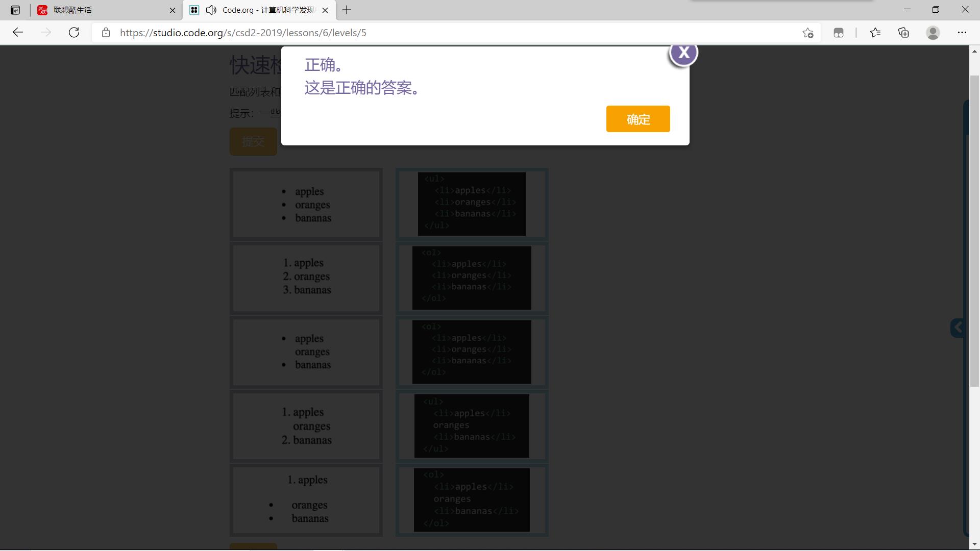980x551 pixels.
Task: View site info via the lock icon
Action: coord(106,33)
